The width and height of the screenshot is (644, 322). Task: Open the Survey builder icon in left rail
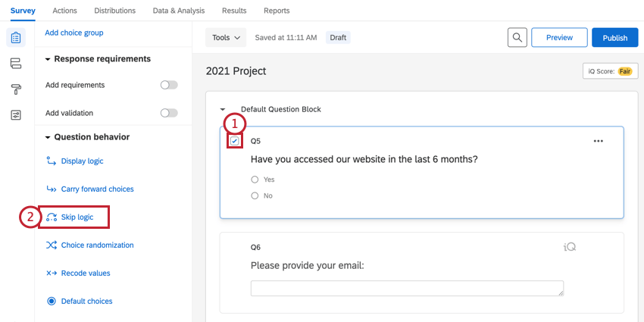click(16, 37)
